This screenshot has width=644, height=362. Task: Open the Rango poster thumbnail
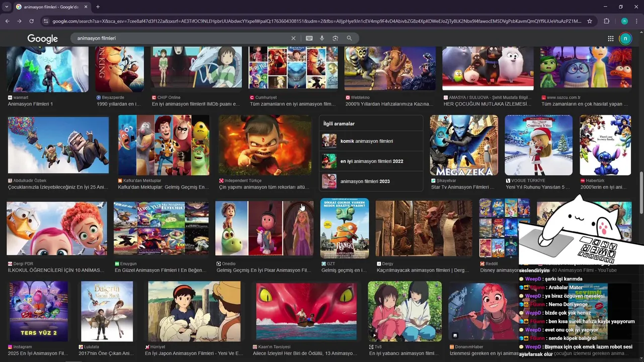[345, 228]
